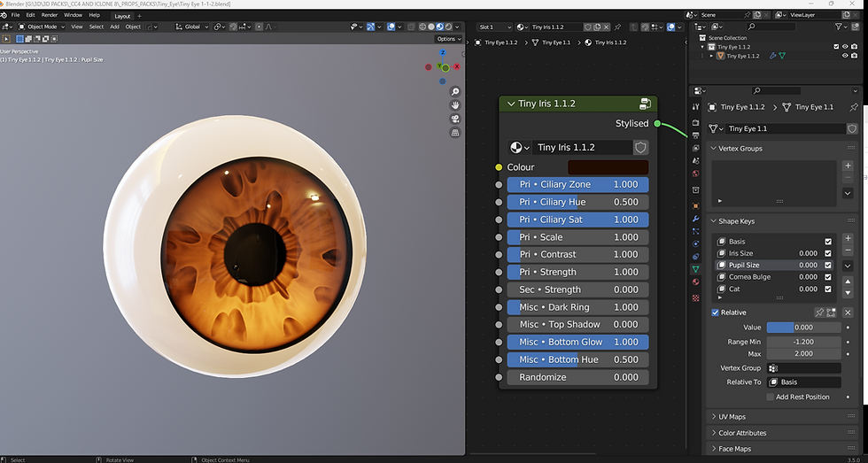Open the Physics properties tab
This screenshot has height=463, width=868.
tap(696, 244)
